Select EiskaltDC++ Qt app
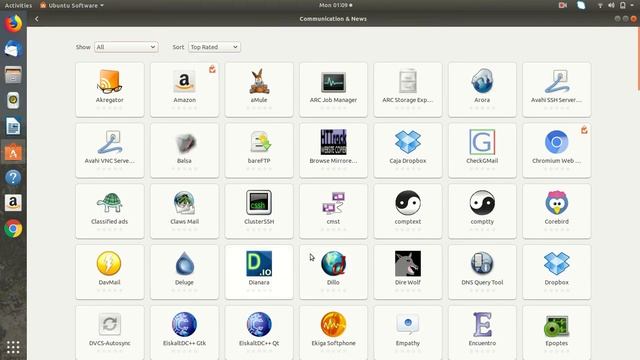The image size is (640, 360). click(x=259, y=333)
